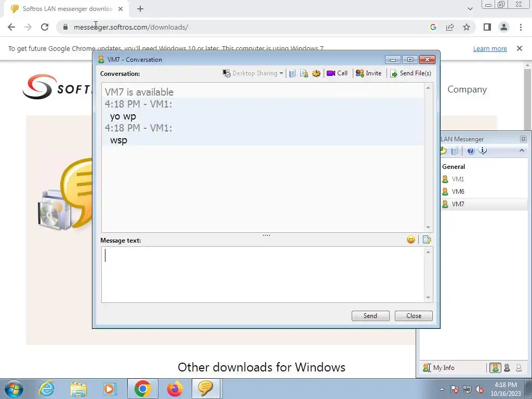Open Chrome profile avatar
The width and height of the screenshot is (532, 399).
click(504, 27)
